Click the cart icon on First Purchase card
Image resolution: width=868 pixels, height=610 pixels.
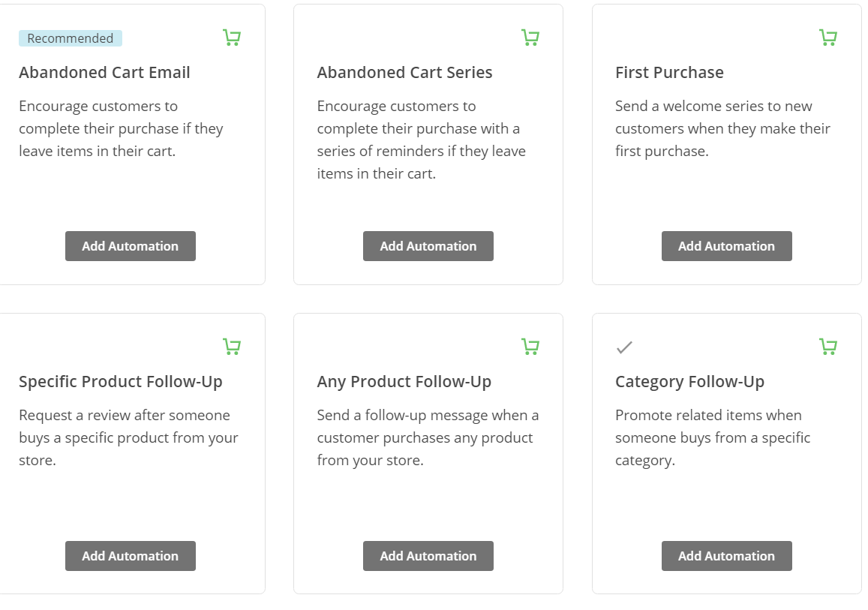coord(828,38)
